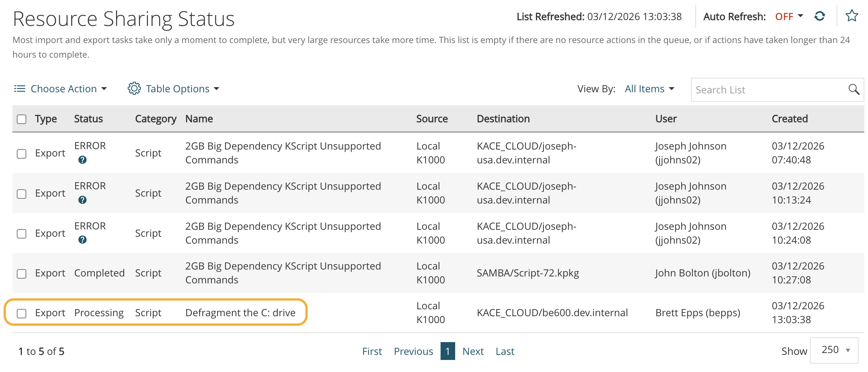Image resolution: width=868 pixels, height=372 pixels.
Task: Go to the Next page link
Action: pos(473,351)
